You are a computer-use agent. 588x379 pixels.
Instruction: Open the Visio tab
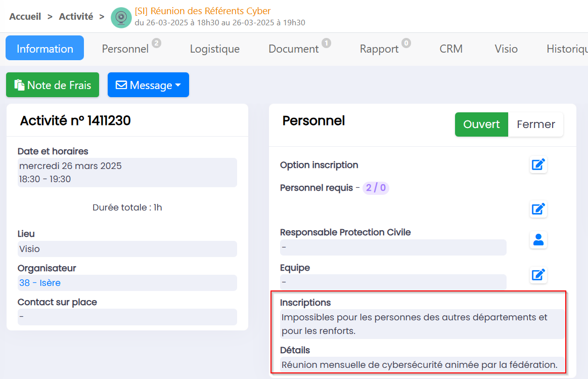tap(506, 49)
